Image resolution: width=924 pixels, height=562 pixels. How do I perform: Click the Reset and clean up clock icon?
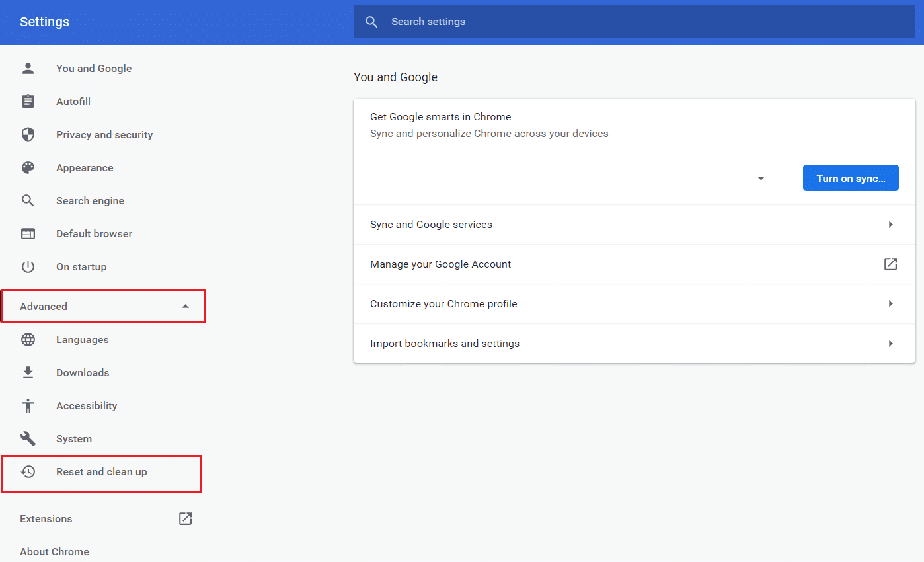point(28,471)
